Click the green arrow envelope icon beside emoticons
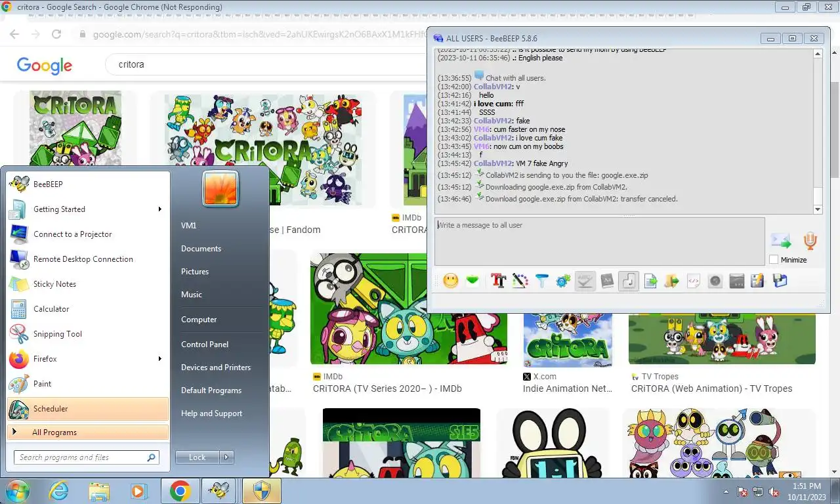This screenshot has width=840, height=504. pyautogui.click(x=472, y=281)
